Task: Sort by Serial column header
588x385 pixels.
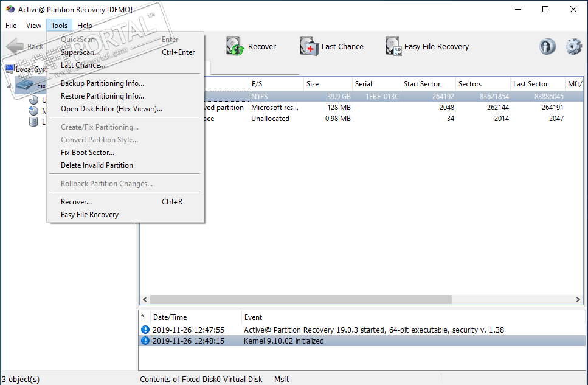Action: click(376, 84)
